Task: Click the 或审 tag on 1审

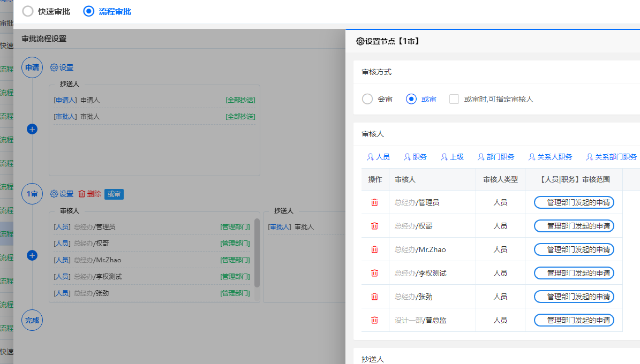Action: click(114, 194)
